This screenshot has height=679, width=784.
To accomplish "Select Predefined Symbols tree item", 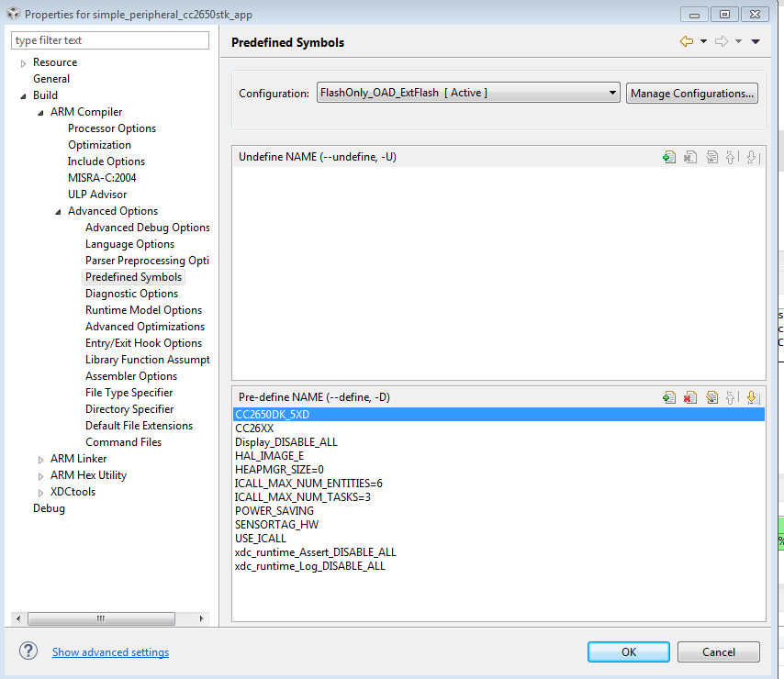I will (133, 277).
